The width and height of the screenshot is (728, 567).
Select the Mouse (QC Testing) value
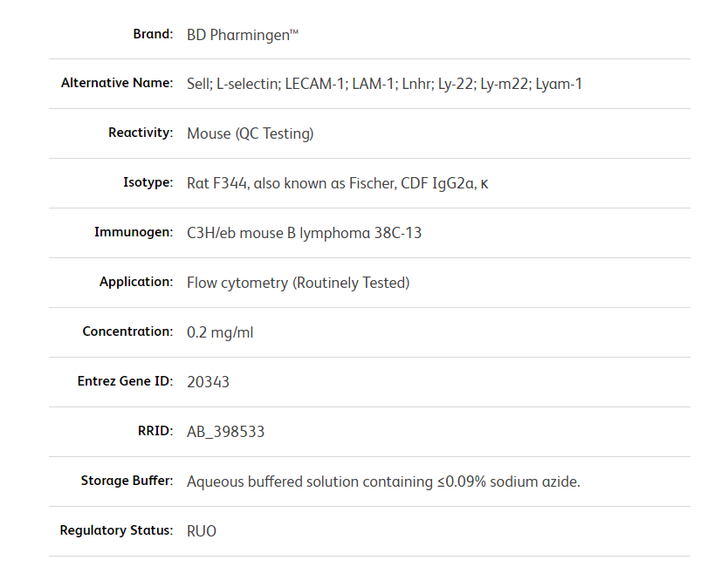point(250,133)
